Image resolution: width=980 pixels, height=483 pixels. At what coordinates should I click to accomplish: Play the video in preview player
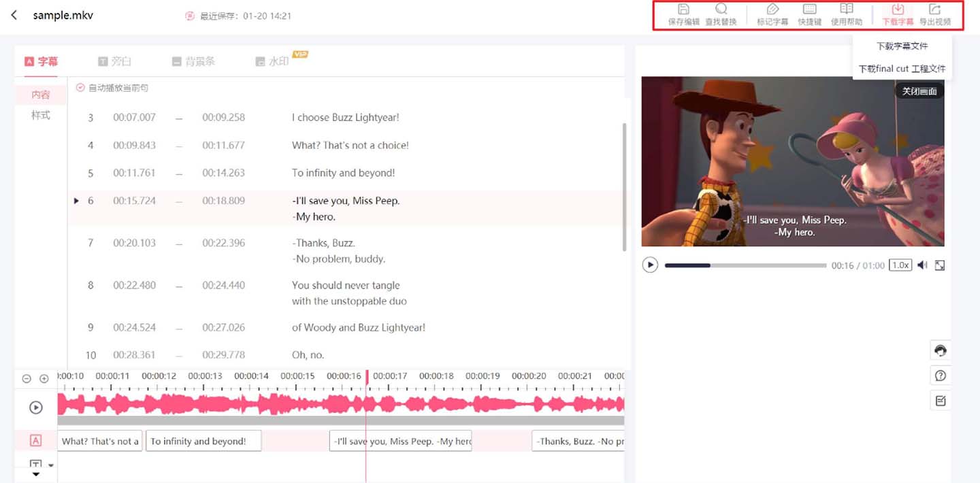click(x=650, y=265)
